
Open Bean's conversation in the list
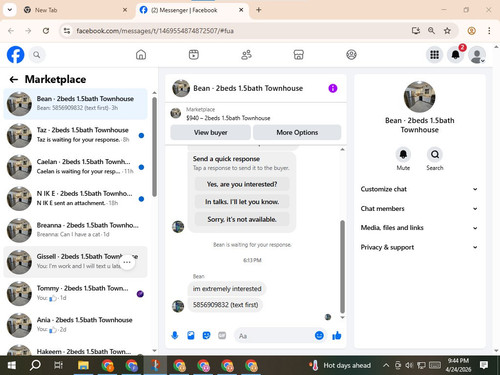tap(75, 104)
